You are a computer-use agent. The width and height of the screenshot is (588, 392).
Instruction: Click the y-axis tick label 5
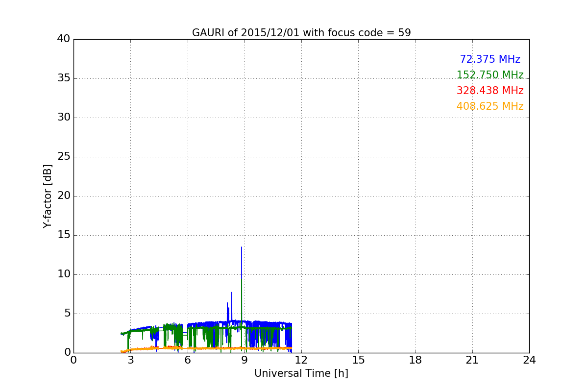[x=67, y=314]
